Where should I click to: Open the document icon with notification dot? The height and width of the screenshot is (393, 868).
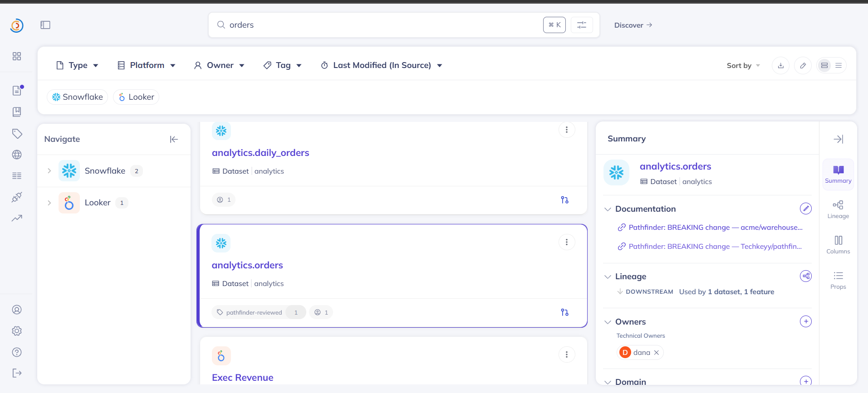(x=17, y=90)
